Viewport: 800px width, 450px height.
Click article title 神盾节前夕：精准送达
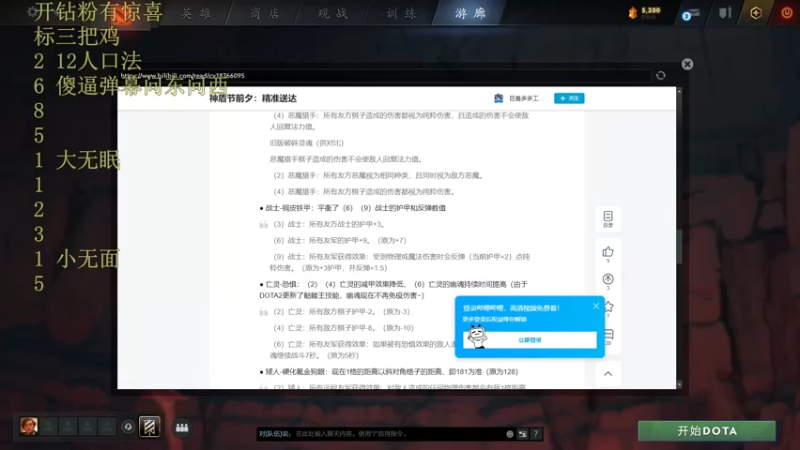click(253, 98)
